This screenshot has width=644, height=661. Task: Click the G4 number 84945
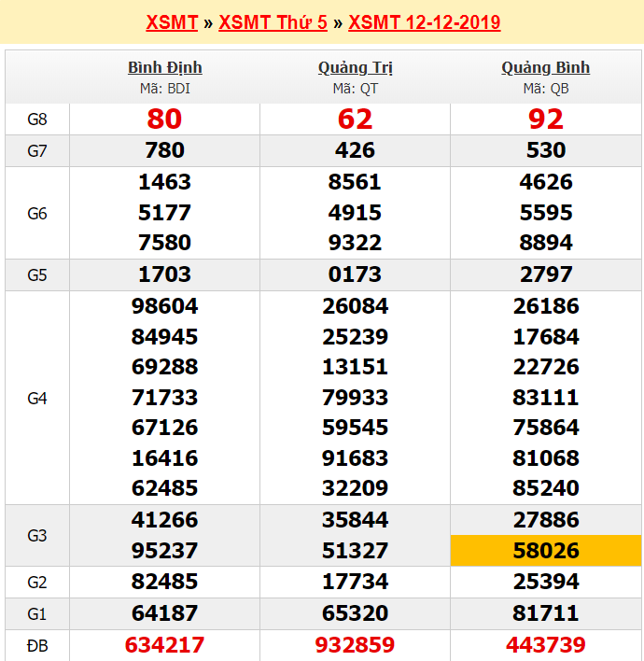[x=165, y=337]
